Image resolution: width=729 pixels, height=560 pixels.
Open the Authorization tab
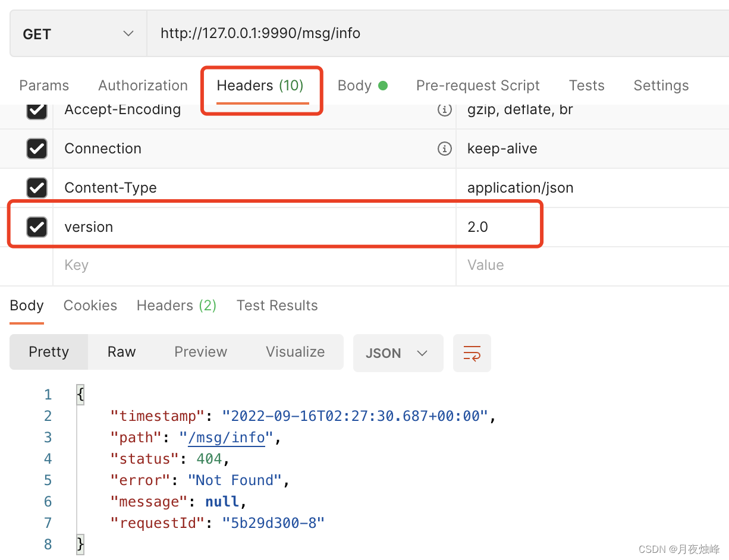143,86
